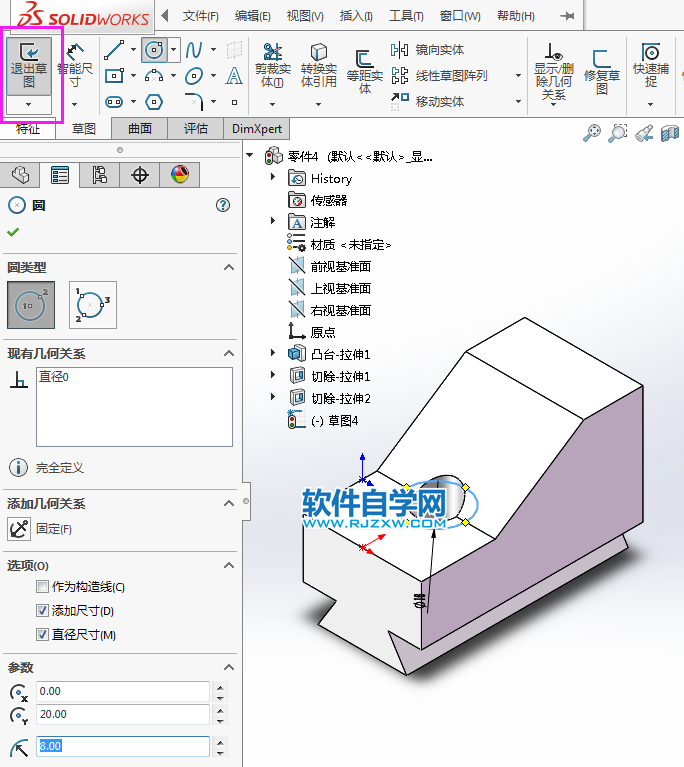Open the 编辑(E) menu
Viewport: 684px width, 767px height.
[252, 16]
